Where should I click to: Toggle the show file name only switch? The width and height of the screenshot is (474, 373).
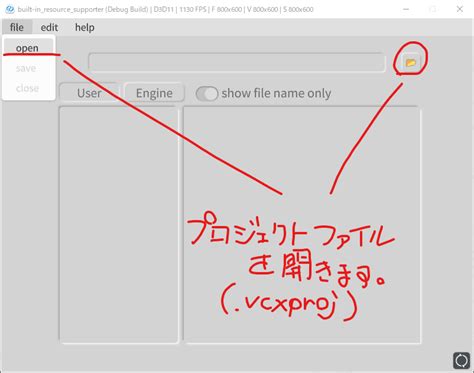207,93
